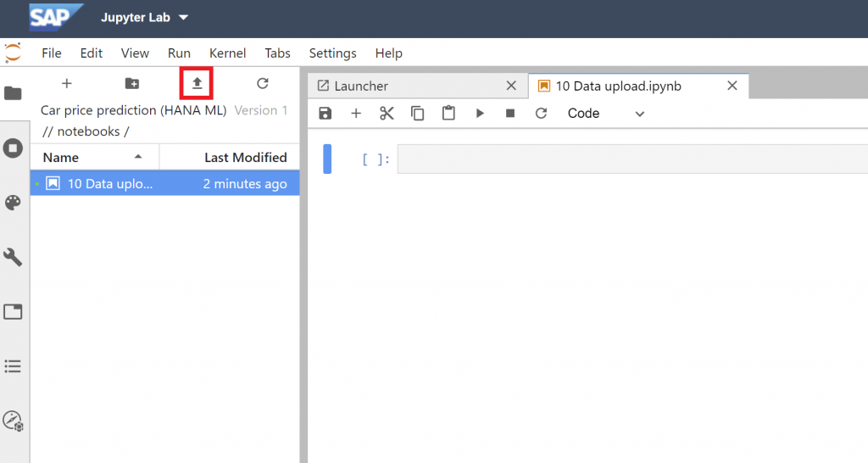868x463 pixels.
Task: Click the upload files icon
Action: [x=197, y=84]
